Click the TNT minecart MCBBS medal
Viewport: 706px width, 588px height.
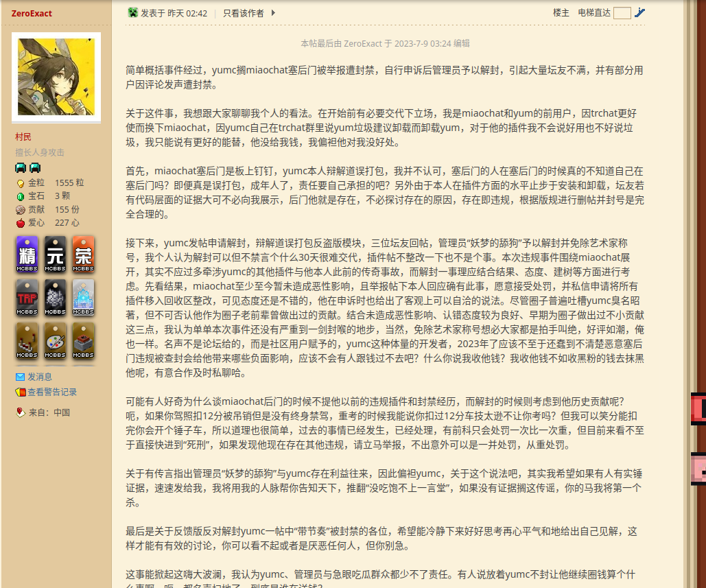83,340
